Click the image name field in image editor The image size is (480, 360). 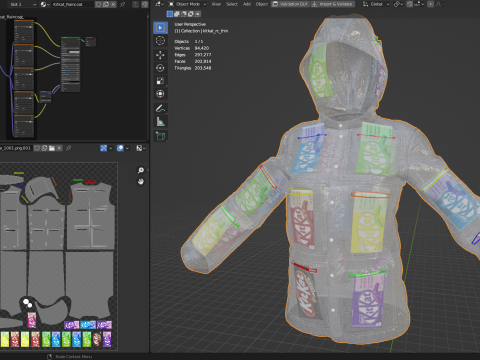[x=15, y=148]
